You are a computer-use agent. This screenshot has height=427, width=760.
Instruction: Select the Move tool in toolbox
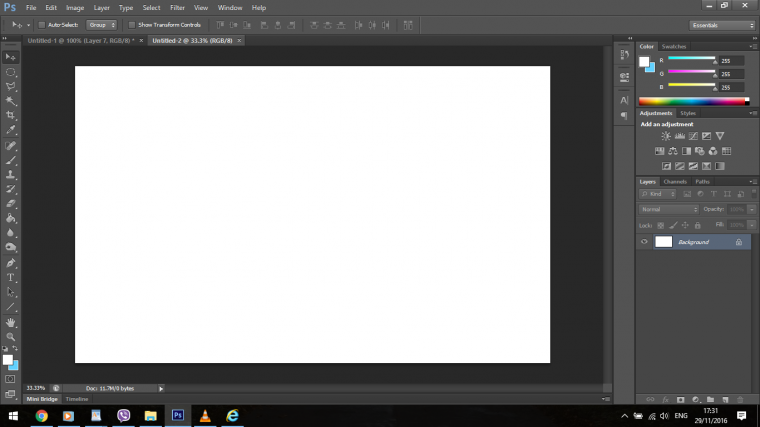point(10,57)
